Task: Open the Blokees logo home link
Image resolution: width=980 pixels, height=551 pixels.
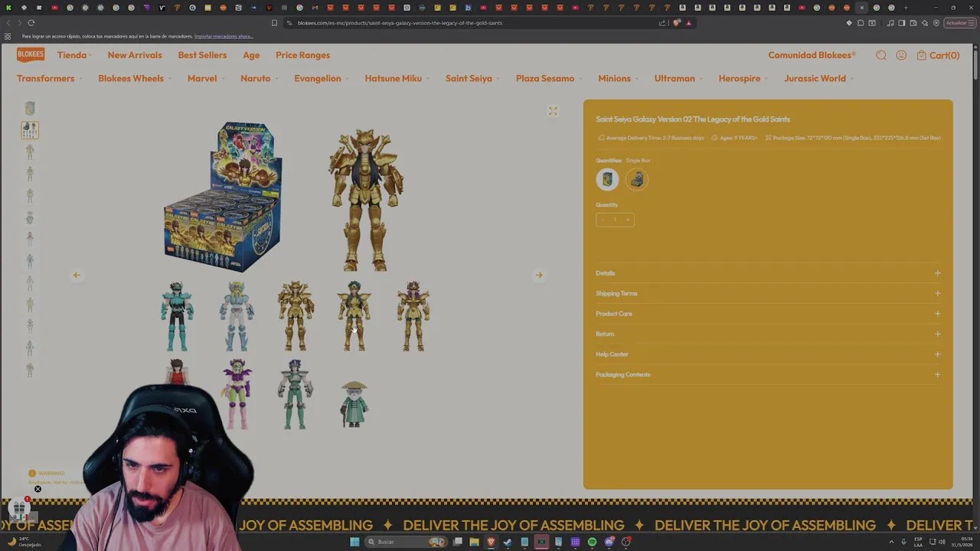Action: pos(31,54)
